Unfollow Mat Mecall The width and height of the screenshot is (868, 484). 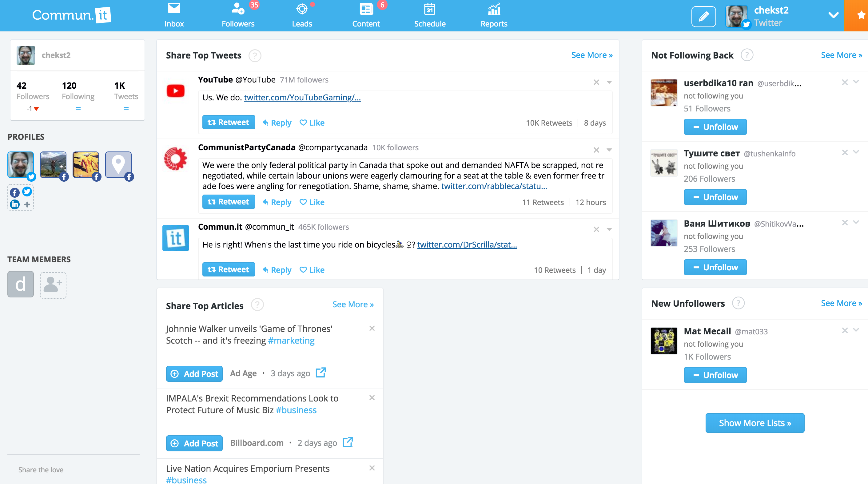click(715, 375)
